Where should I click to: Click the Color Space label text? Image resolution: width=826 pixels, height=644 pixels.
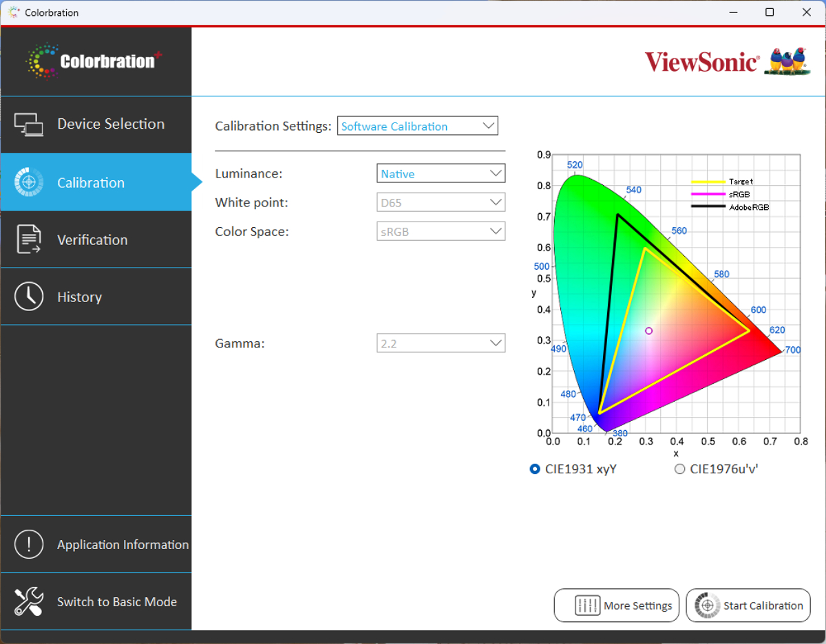click(252, 231)
